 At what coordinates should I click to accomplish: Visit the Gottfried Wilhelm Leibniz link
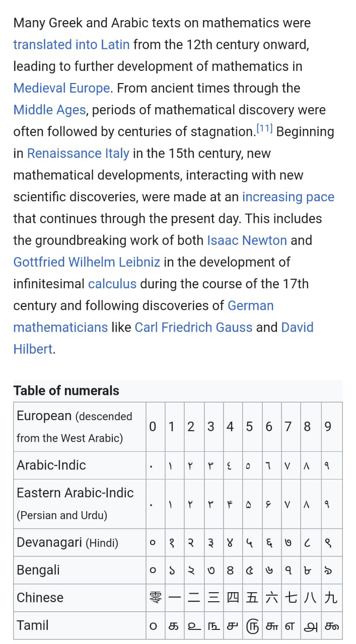[87, 262]
